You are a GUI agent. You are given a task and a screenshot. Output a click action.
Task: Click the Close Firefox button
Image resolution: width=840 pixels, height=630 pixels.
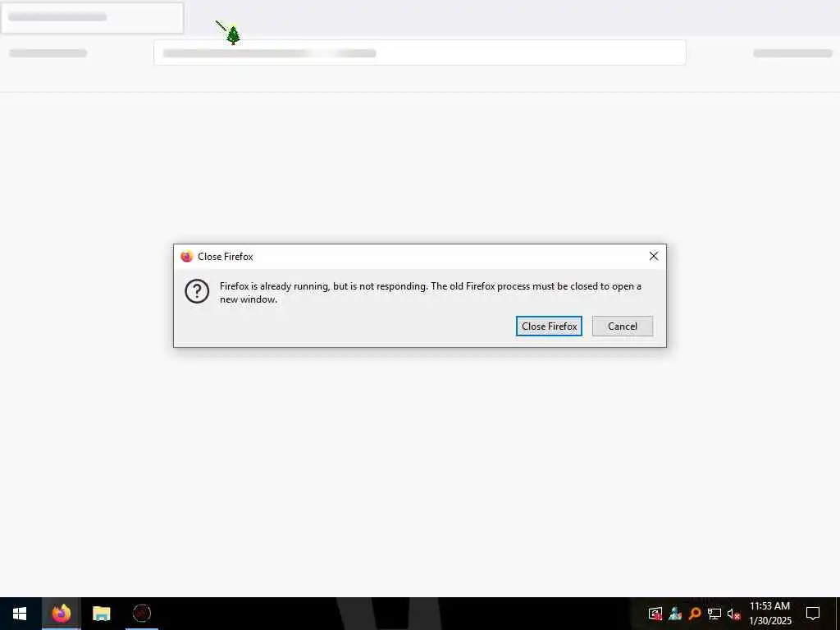[x=549, y=326]
